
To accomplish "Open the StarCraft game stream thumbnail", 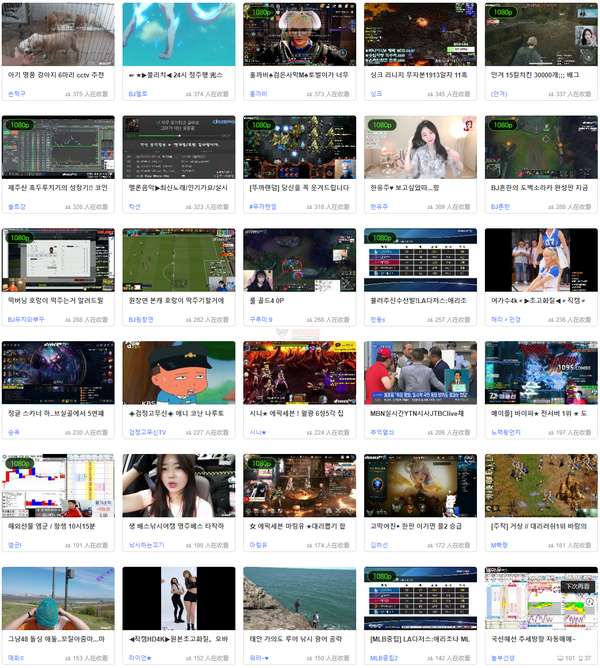I will tap(300, 147).
